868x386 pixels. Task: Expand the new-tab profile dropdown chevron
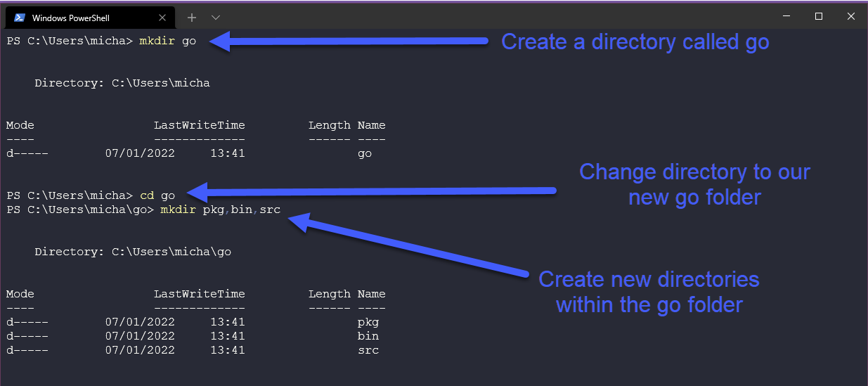click(x=216, y=17)
